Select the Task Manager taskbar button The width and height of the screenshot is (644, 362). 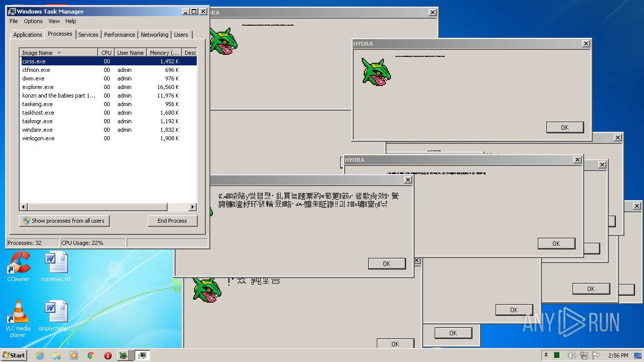point(142,355)
